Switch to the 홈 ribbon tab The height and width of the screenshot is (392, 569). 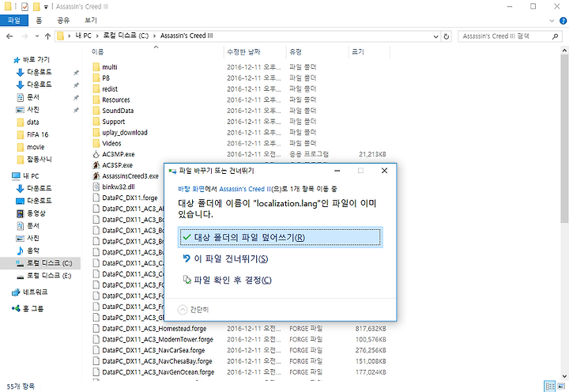click(39, 21)
